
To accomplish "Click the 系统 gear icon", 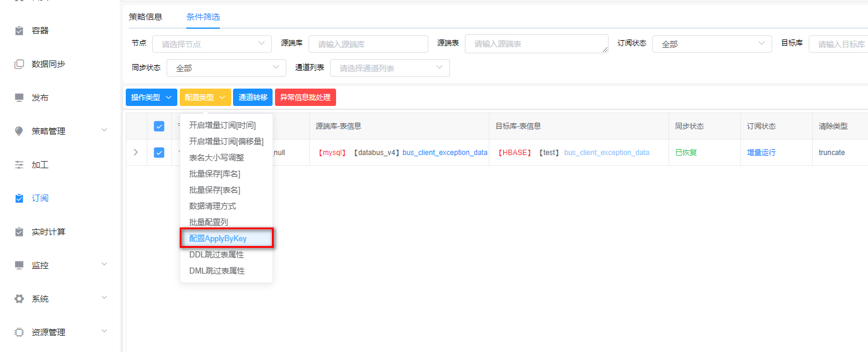I will [x=19, y=299].
